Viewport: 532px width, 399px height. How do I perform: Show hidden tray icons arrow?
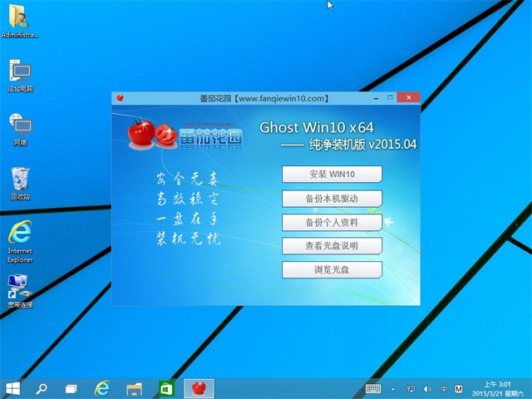point(393,389)
